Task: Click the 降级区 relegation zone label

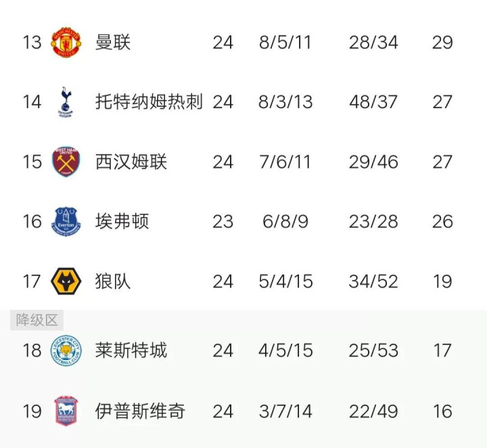Action: click(x=37, y=320)
